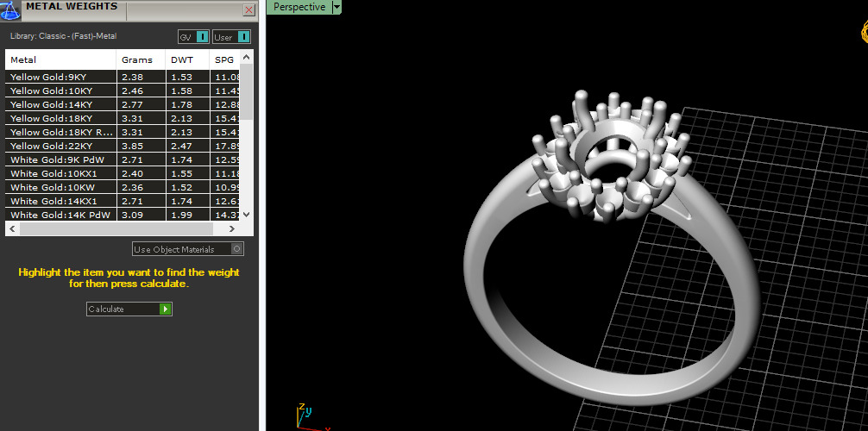
Task: Select the White Gold:10KX1 row
Action: (x=123, y=174)
